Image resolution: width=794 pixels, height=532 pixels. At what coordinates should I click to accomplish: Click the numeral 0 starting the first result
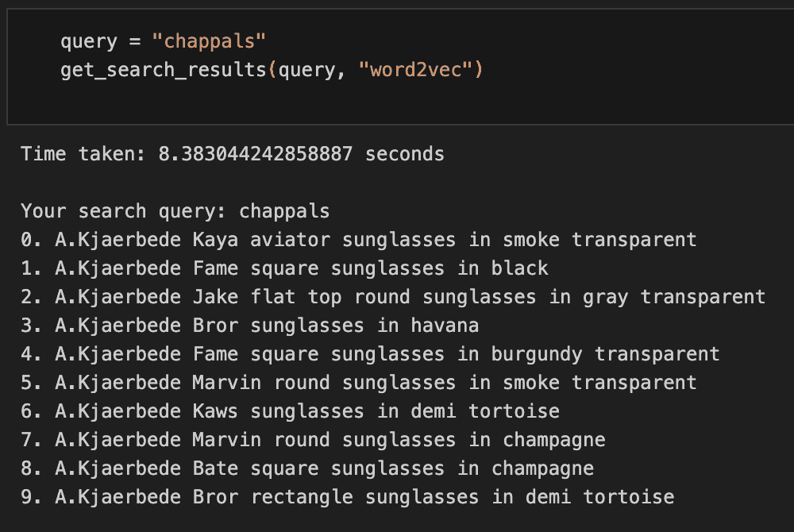coord(25,239)
